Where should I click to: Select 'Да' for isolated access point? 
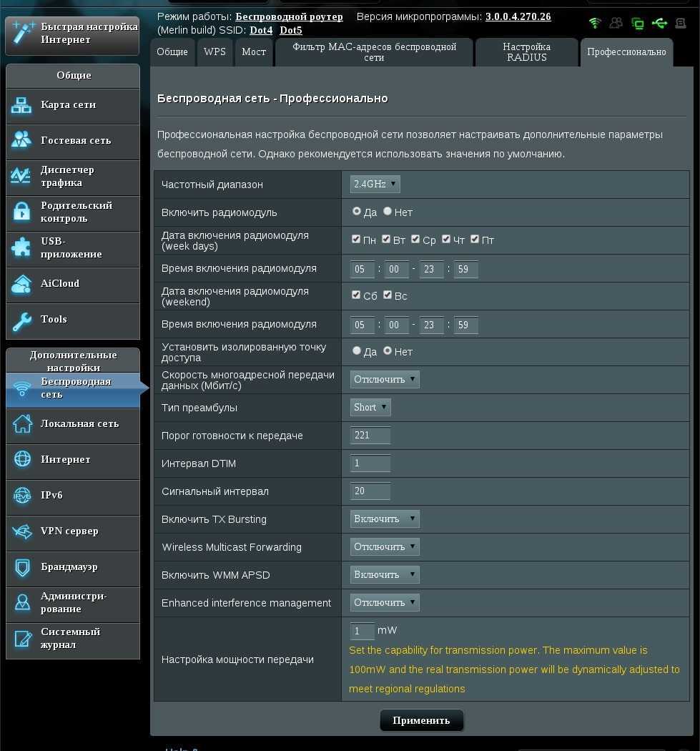[x=357, y=351]
